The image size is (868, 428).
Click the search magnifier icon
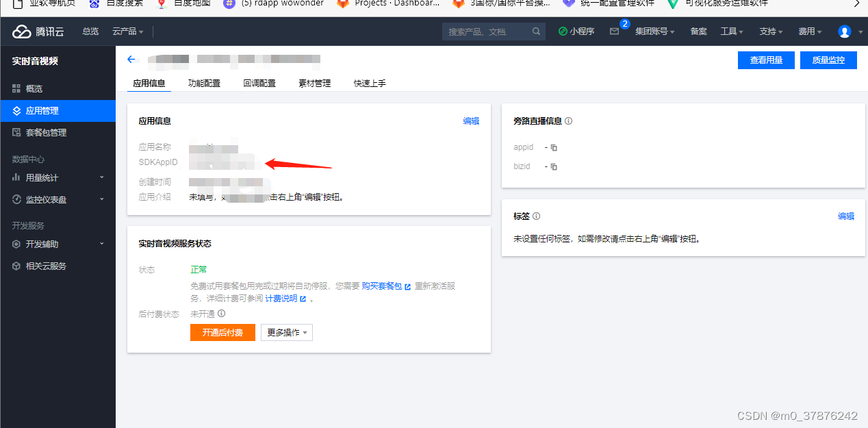537,32
